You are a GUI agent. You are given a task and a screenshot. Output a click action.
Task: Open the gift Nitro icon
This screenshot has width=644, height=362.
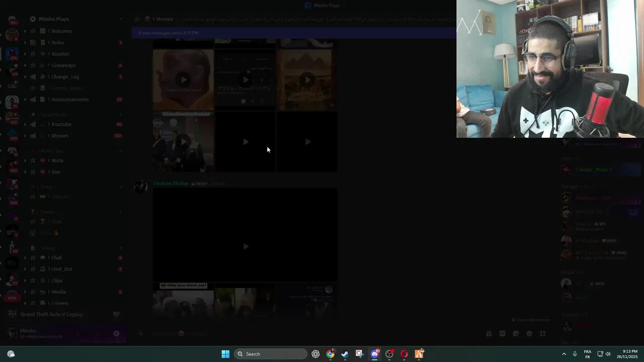coord(489,333)
